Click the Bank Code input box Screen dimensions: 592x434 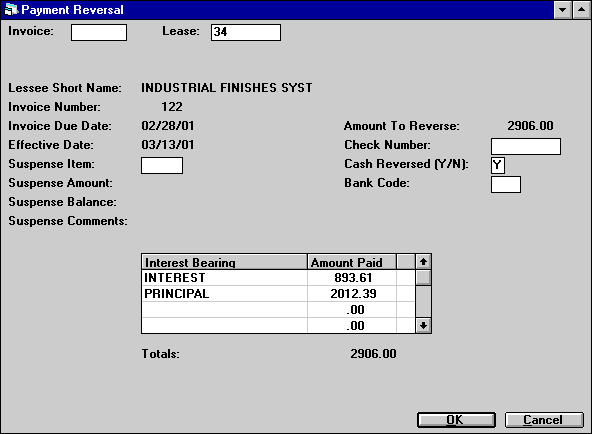pos(506,185)
